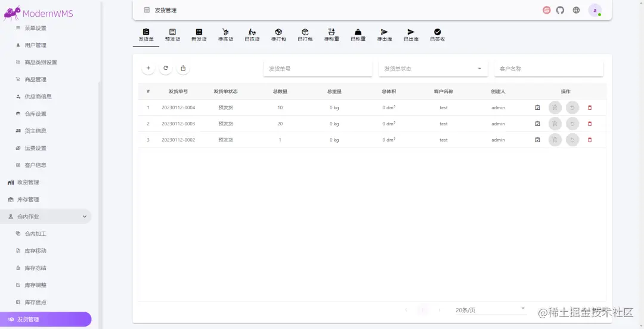Confirm order 20230112-0003 with clipboard-check icon

[x=537, y=124]
